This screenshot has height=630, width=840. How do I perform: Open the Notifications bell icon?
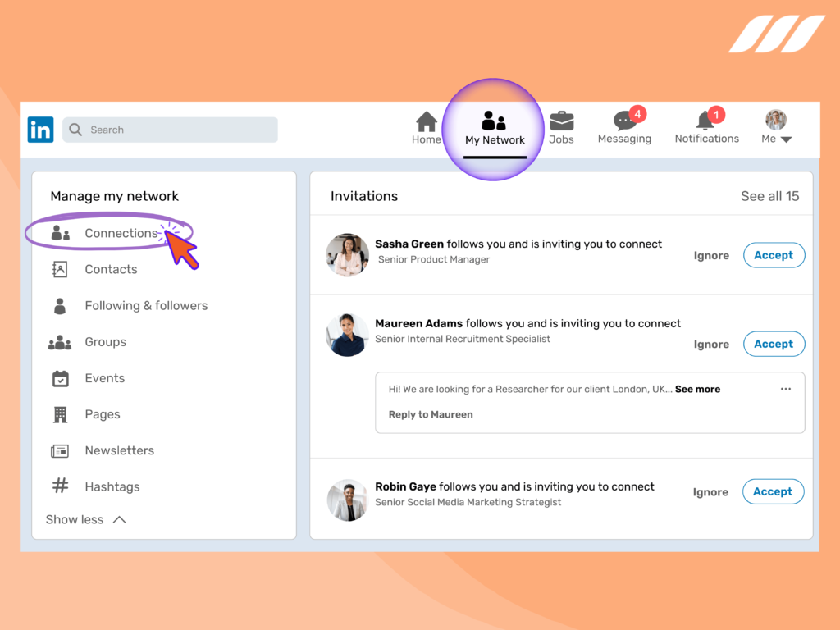pyautogui.click(x=704, y=121)
